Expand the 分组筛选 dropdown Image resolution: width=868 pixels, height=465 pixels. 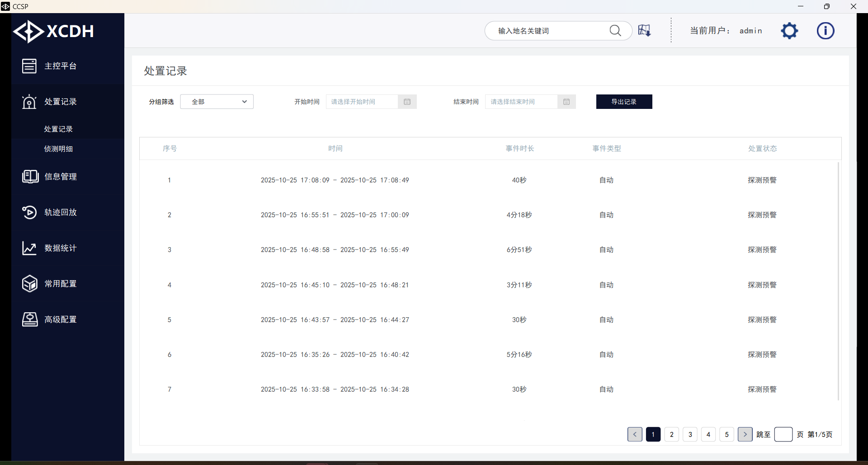pos(217,102)
